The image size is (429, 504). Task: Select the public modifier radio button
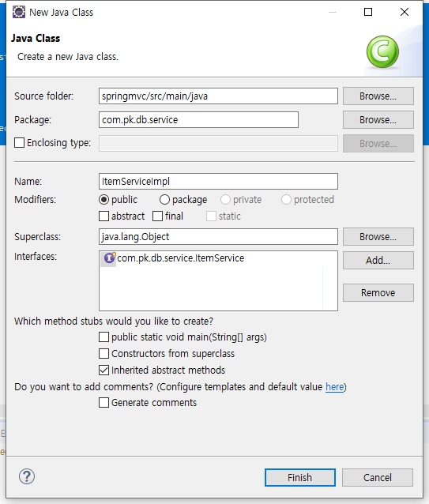(x=103, y=200)
